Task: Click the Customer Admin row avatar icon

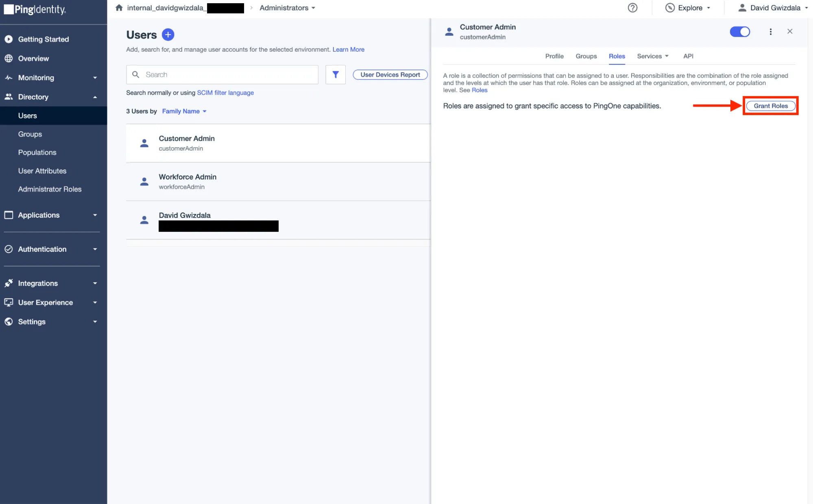Action: pyautogui.click(x=144, y=143)
